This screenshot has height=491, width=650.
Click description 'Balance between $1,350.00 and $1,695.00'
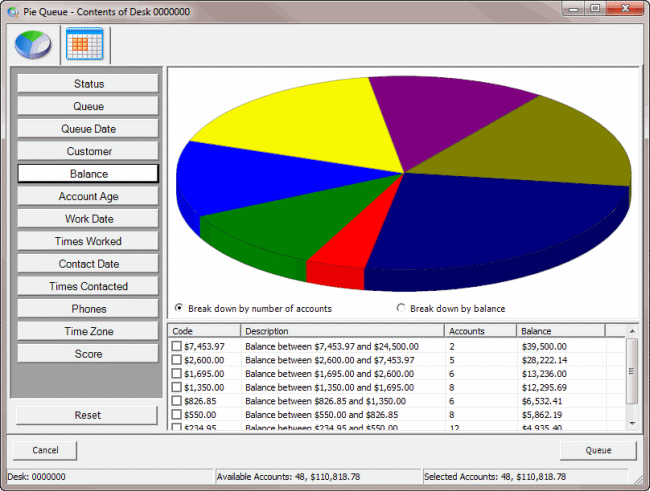tap(330, 387)
